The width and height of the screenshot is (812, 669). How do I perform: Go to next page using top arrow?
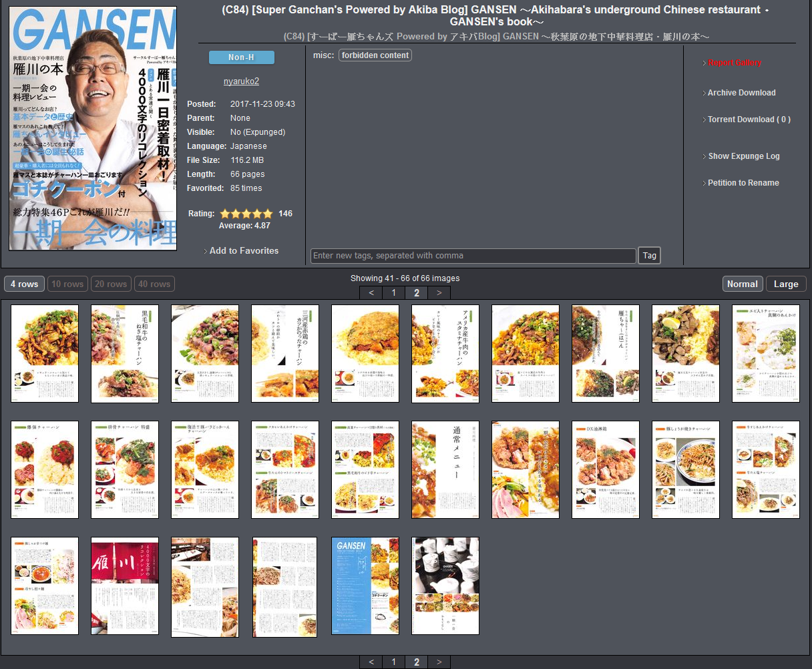pyautogui.click(x=439, y=292)
